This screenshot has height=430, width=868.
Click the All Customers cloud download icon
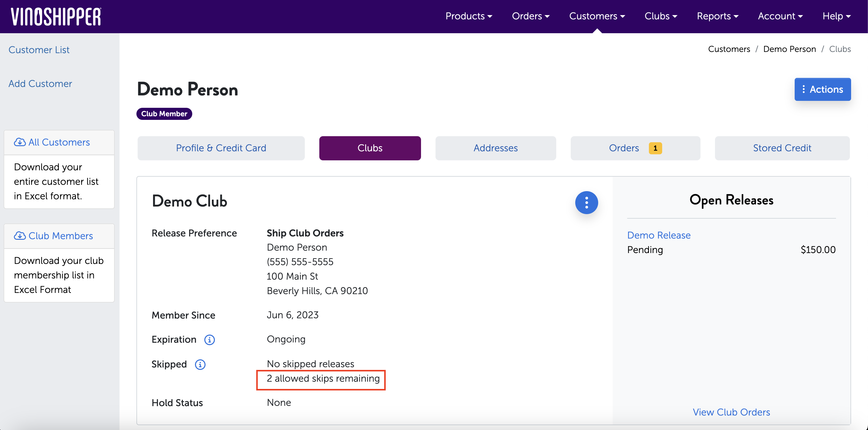(20, 142)
